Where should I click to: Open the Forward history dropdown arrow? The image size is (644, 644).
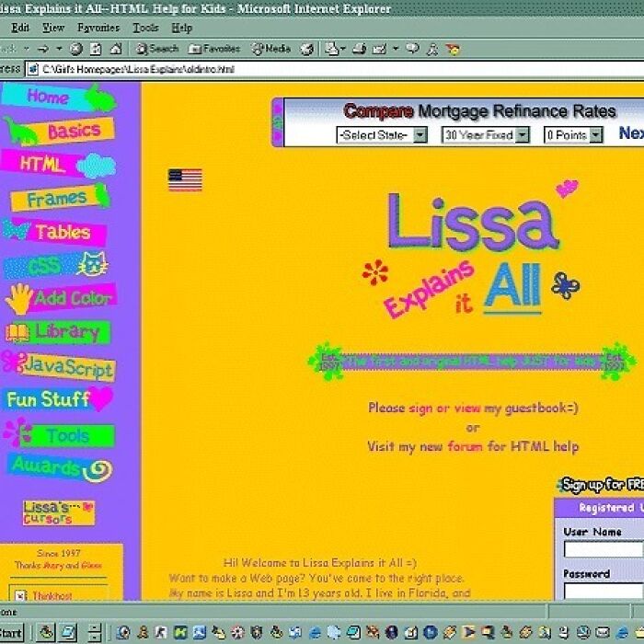click(59, 49)
